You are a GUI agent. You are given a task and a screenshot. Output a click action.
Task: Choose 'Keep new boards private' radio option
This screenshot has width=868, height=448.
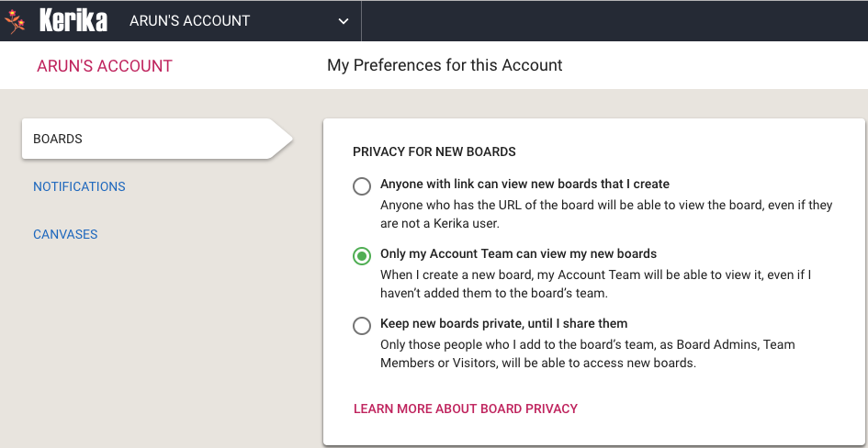(362, 325)
